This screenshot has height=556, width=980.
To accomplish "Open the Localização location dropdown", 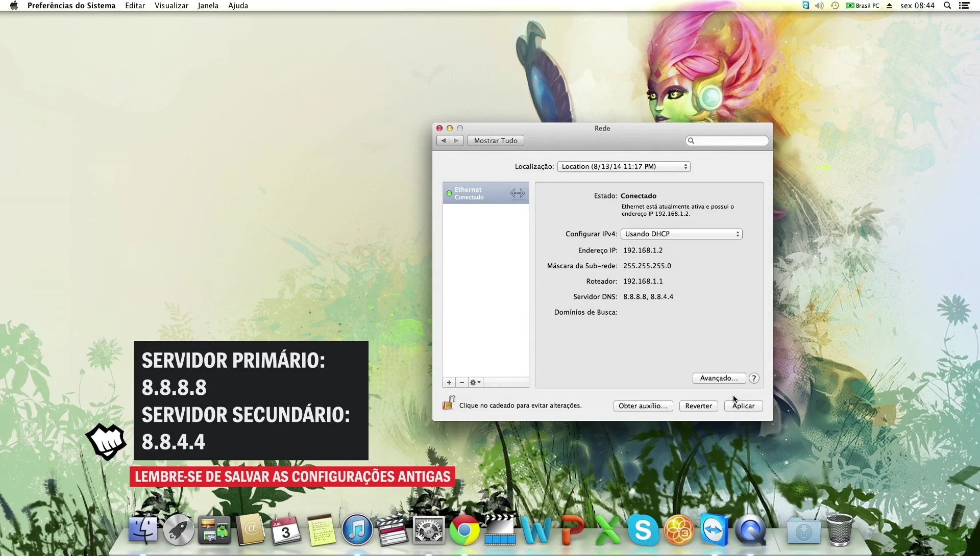I will pos(624,167).
